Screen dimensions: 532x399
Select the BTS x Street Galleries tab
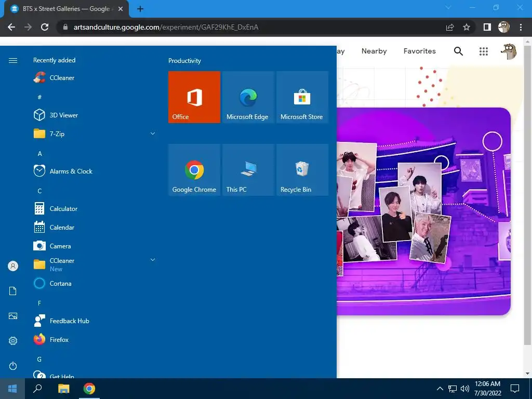(x=66, y=9)
